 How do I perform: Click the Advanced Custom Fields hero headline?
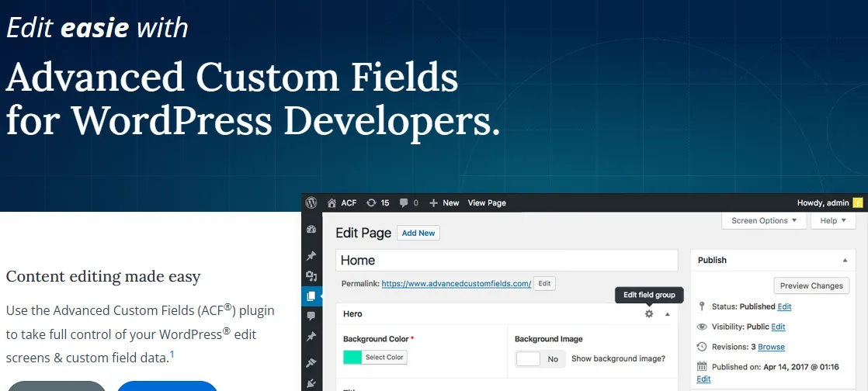(x=252, y=99)
